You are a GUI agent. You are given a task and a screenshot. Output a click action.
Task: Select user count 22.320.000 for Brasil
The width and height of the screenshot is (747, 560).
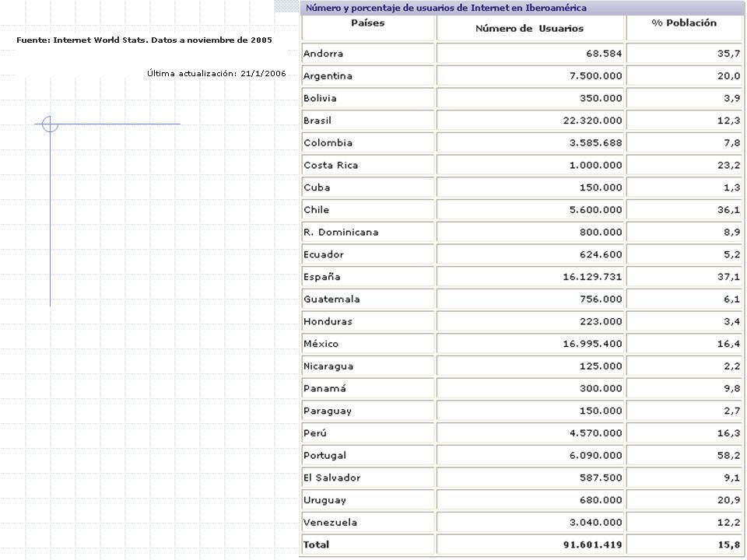click(593, 121)
